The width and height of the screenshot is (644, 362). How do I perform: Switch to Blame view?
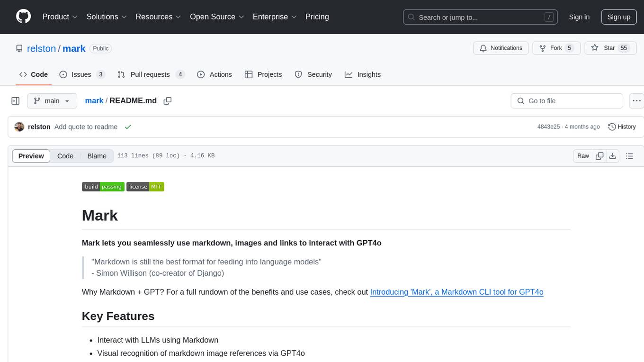pos(97,156)
